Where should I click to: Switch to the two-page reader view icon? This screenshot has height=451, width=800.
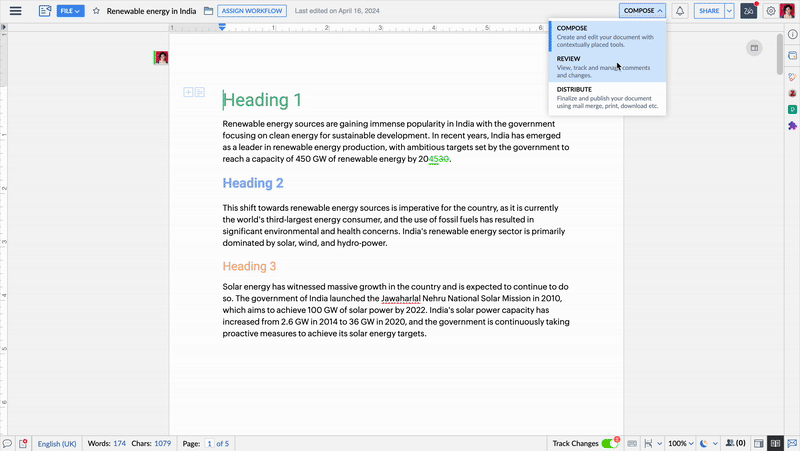click(x=776, y=443)
